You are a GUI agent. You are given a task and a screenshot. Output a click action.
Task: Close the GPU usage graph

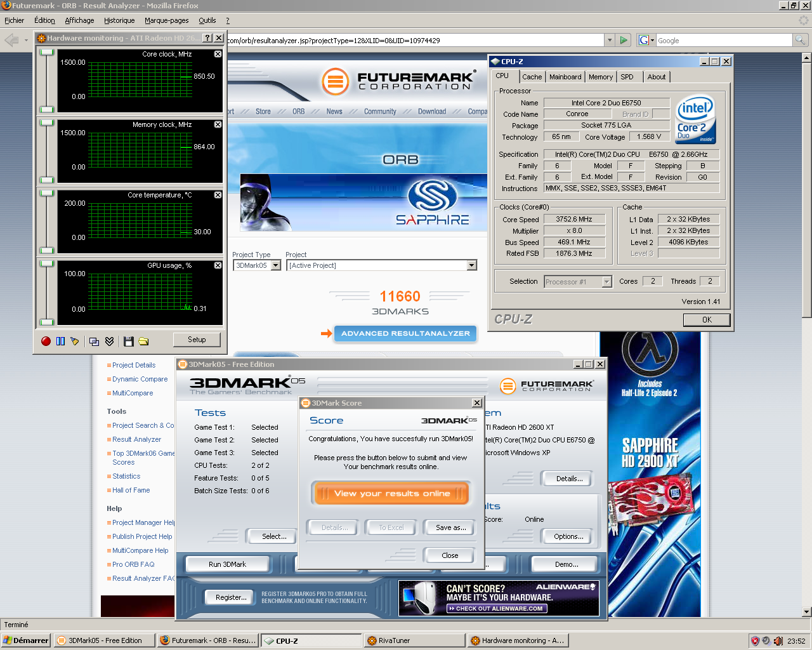(218, 265)
